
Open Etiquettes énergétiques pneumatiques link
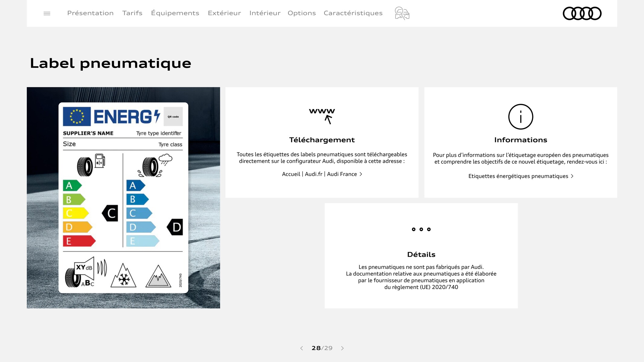tap(521, 176)
